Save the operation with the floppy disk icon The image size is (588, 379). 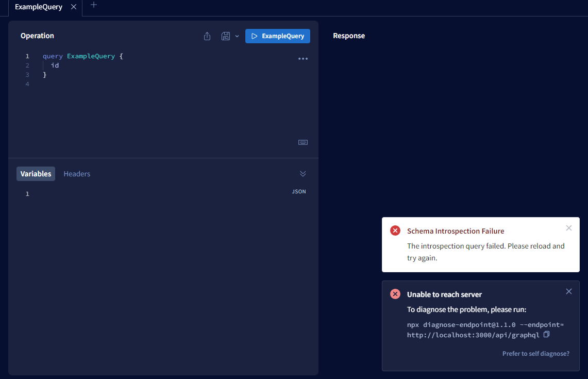(x=225, y=36)
